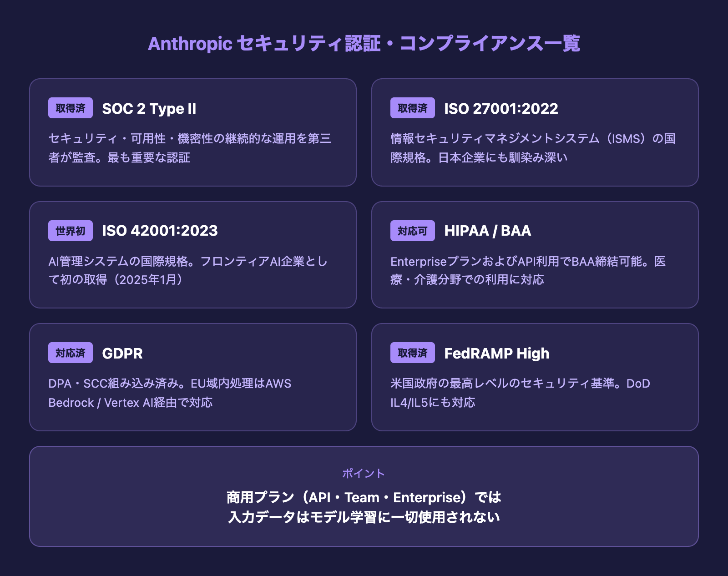728x576 pixels.
Task: Click the description starting with AI管理システムの国際規格
Action: (188, 270)
